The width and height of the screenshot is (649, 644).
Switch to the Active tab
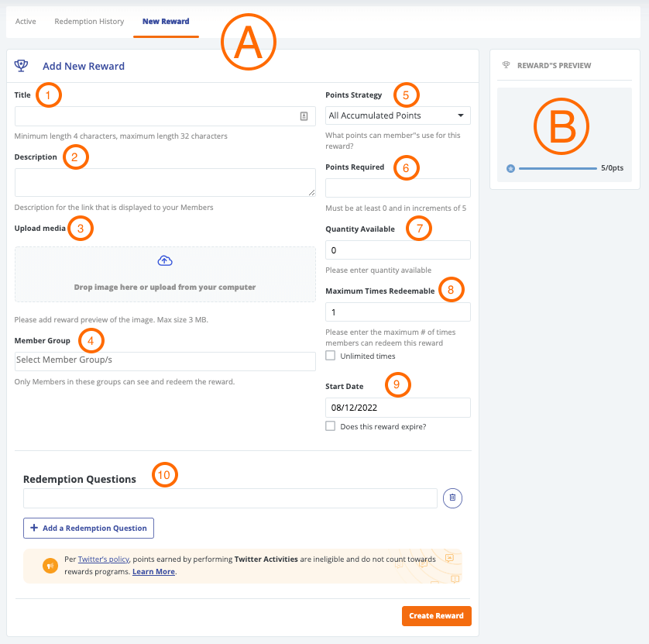tap(26, 22)
